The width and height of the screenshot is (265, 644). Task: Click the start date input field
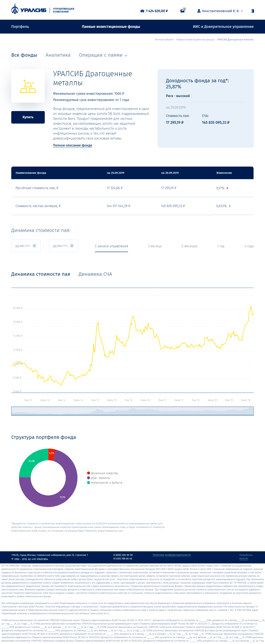click(x=26, y=246)
